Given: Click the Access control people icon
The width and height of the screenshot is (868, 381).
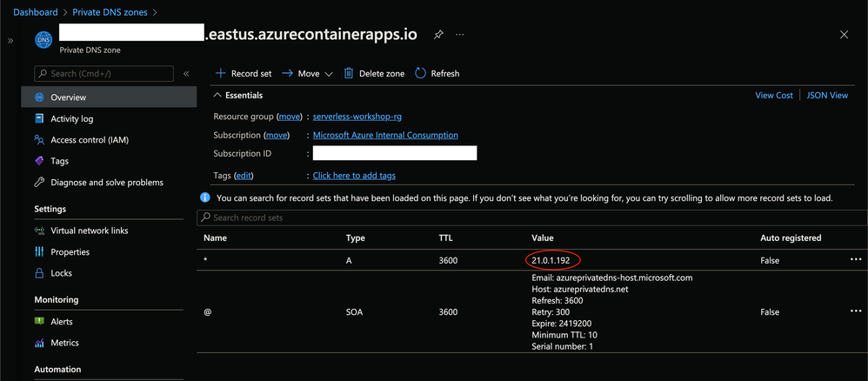Looking at the screenshot, I should click(39, 139).
